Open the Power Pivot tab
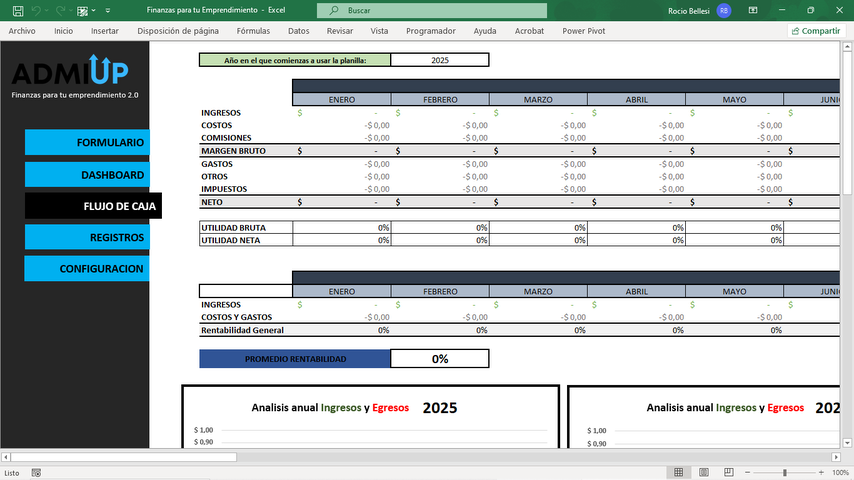This screenshot has height=480, width=854. (584, 31)
